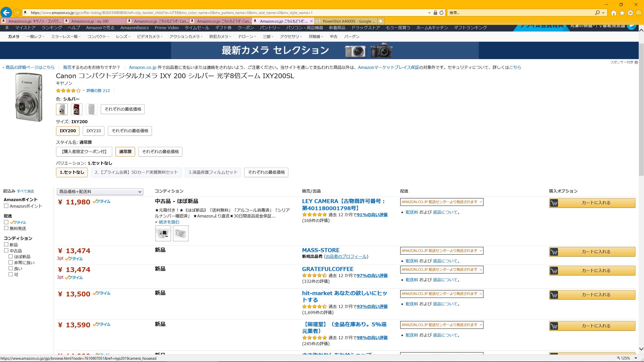Open a new blank tab

click(381, 21)
